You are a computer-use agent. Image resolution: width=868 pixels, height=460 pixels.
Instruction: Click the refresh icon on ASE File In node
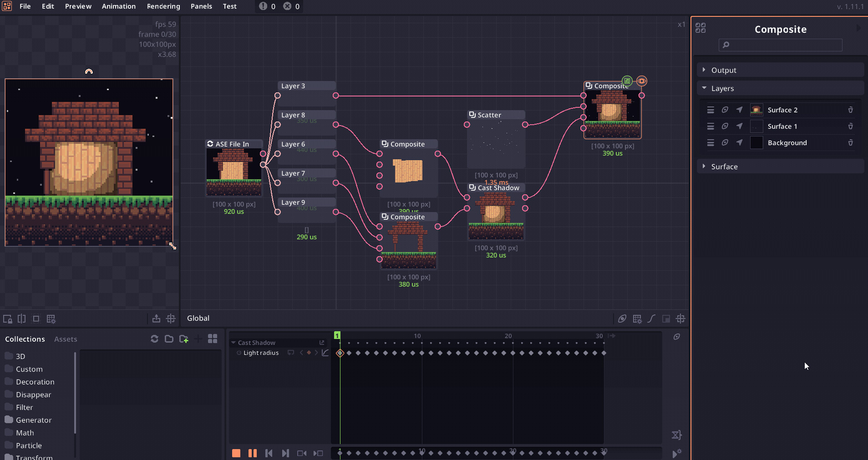click(210, 144)
